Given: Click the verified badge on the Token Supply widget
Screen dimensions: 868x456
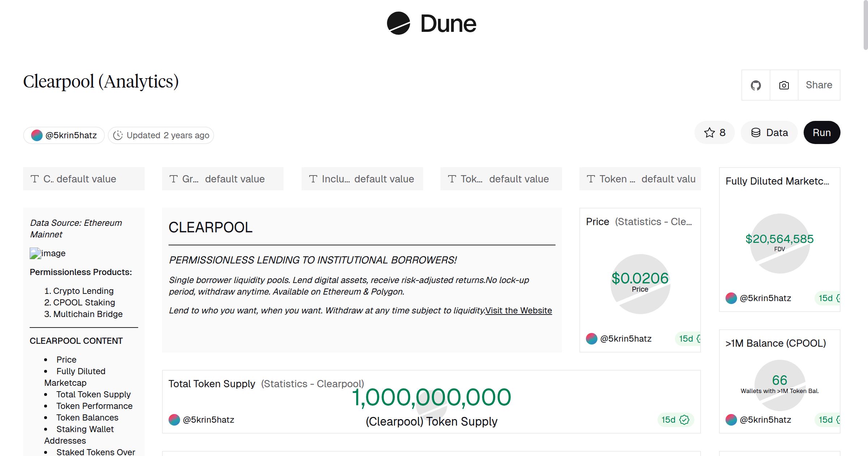Looking at the screenshot, I should click(x=684, y=420).
